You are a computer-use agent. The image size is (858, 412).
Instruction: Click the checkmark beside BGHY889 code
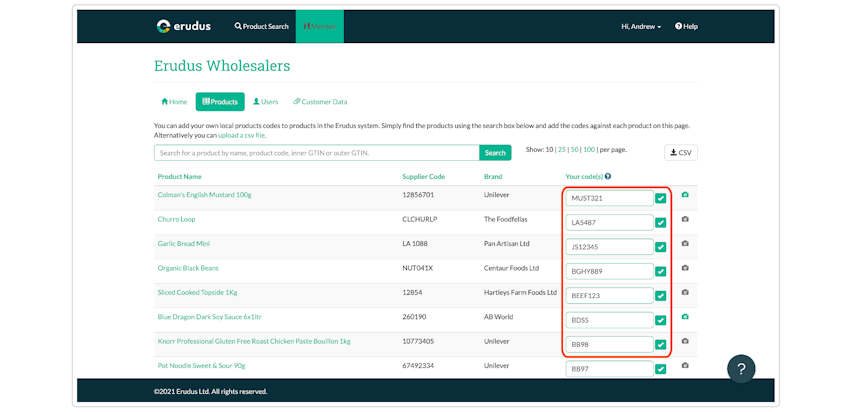click(661, 271)
